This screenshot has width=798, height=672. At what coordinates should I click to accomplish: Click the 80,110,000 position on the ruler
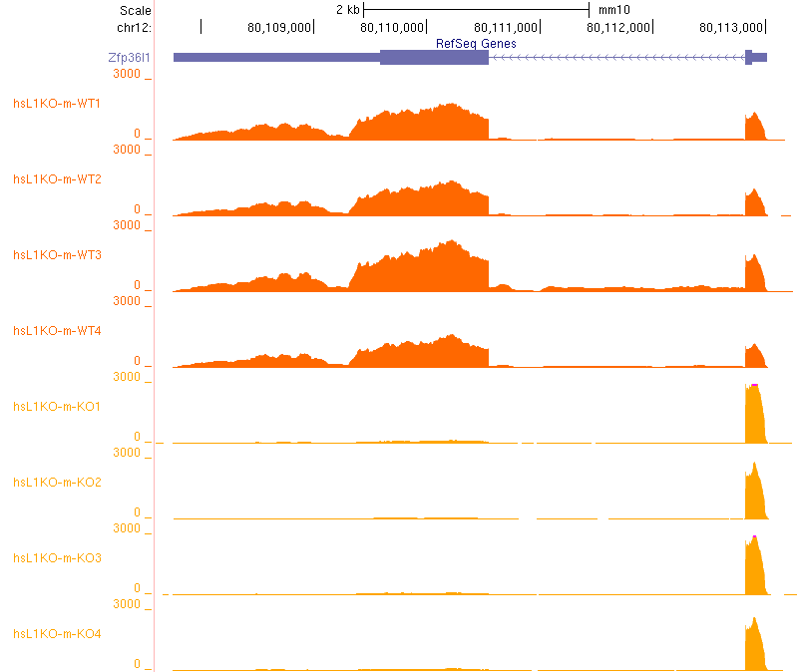tap(394, 27)
